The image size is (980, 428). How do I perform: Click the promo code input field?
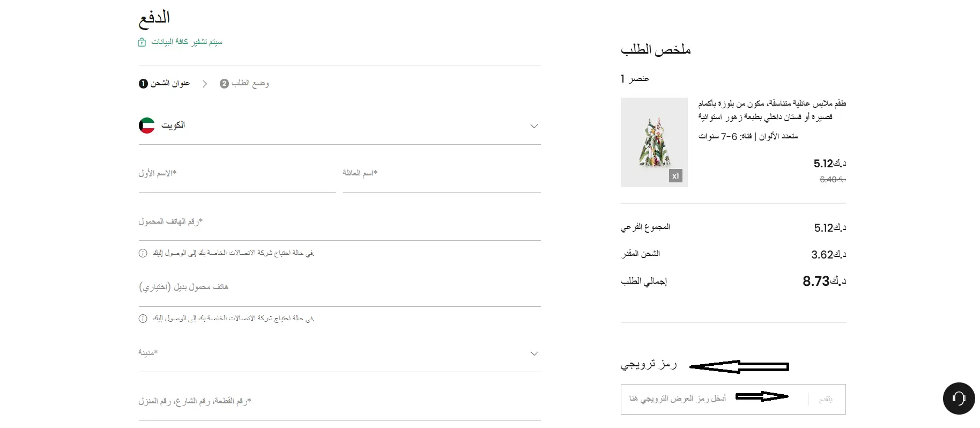714,399
